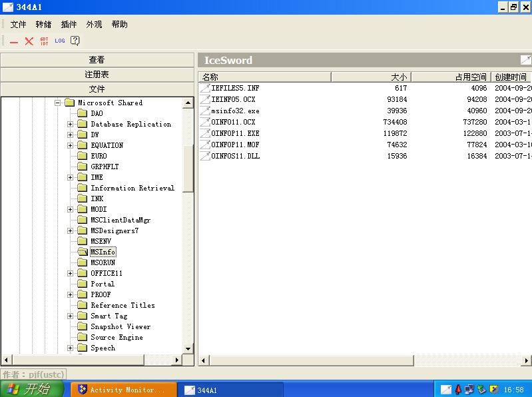
Task: Open the 开始 Start button
Action: [32, 389]
